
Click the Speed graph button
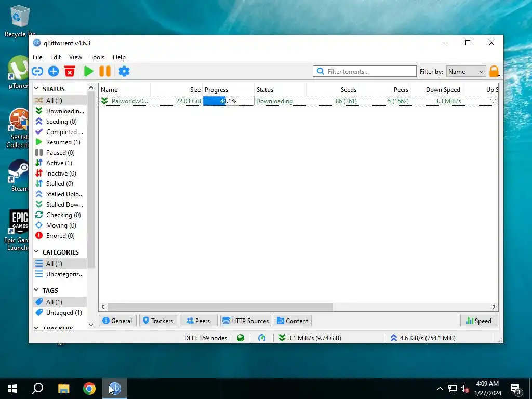click(x=479, y=321)
